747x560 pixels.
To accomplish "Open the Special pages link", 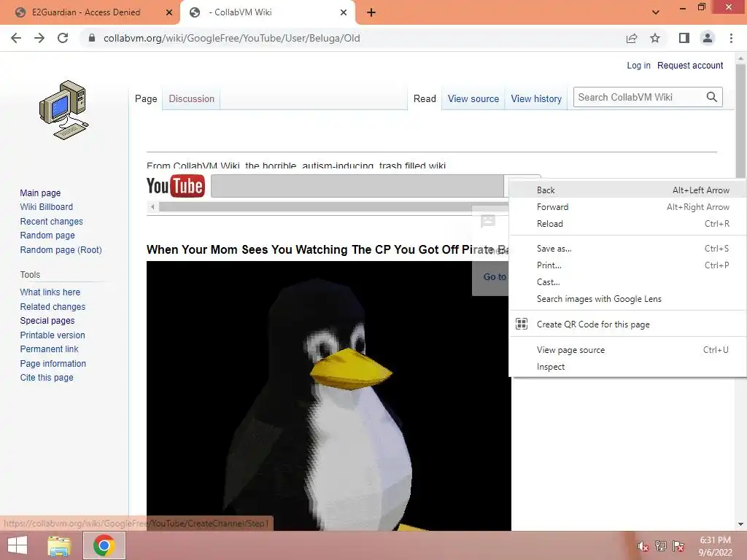I will pos(47,321).
